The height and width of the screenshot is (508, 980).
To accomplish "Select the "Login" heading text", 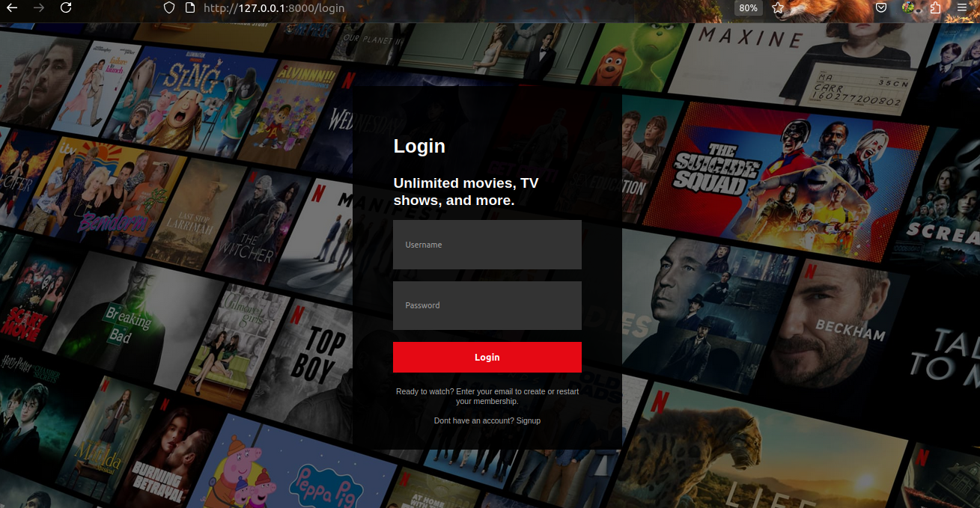I will click(x=419, y=147).
